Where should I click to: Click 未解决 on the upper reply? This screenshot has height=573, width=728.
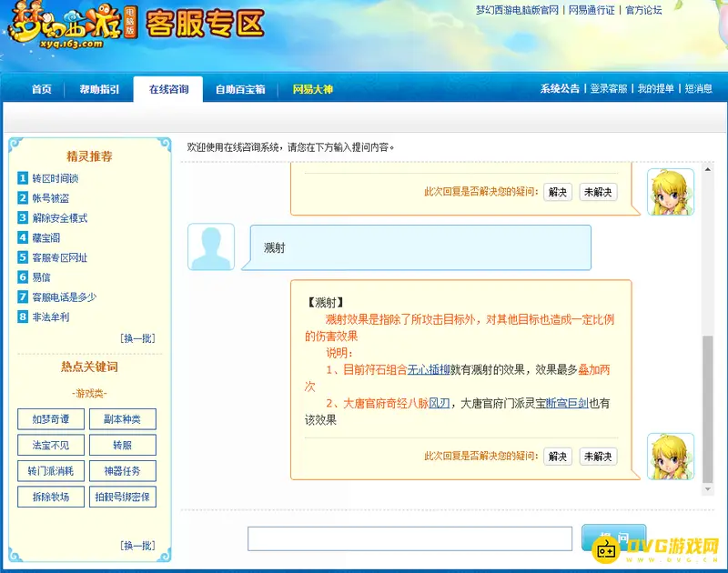598,192
